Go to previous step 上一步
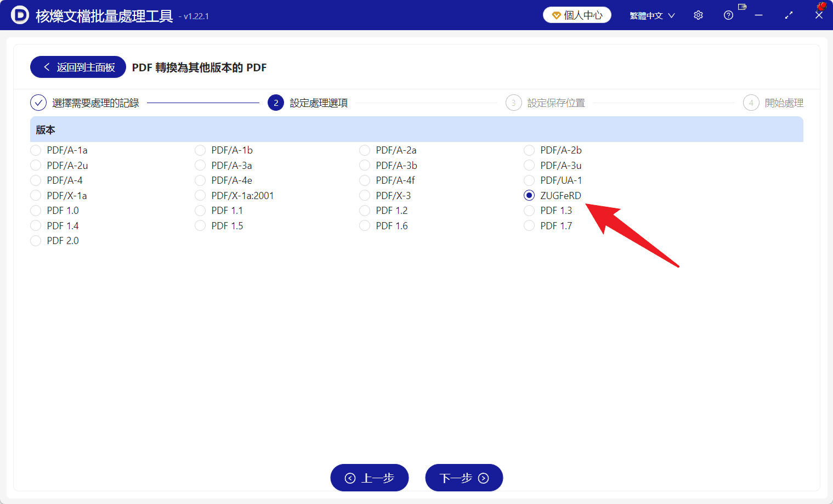Image resolution: width=833 pixels, height=504 pixels. point(370,478)
